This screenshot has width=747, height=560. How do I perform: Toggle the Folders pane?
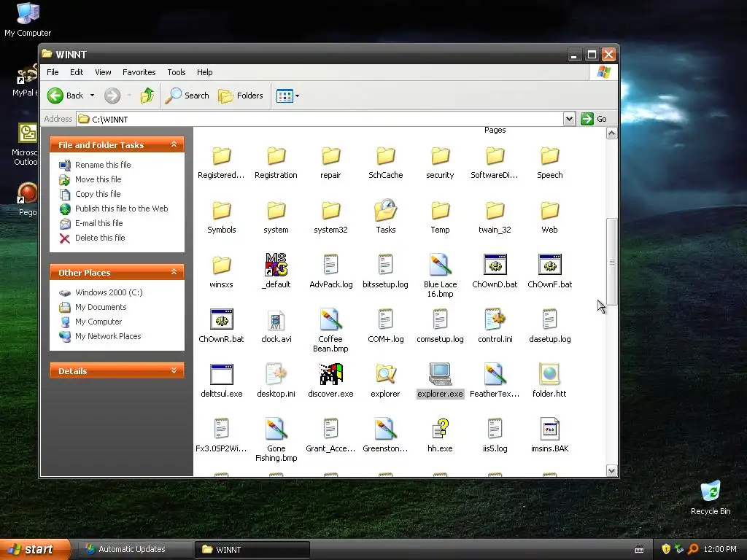[x=241, y=96]
